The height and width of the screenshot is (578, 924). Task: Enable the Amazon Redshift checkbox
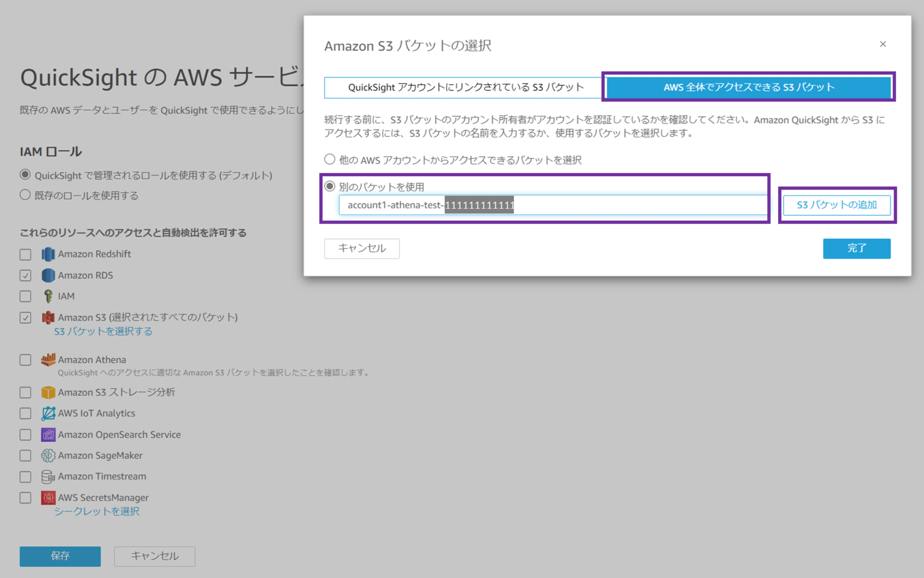25,254
